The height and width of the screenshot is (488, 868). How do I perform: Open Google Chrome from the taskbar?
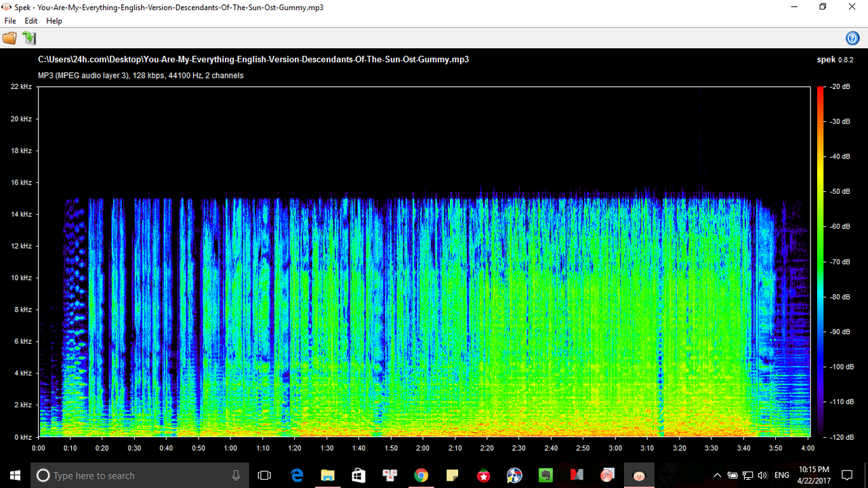click(x=421, y=476)
